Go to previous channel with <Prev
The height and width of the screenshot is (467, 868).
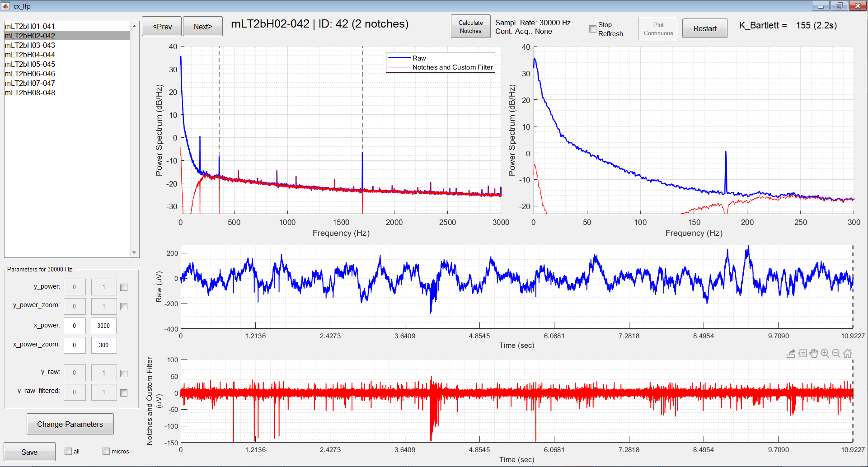tap(162, 26)
